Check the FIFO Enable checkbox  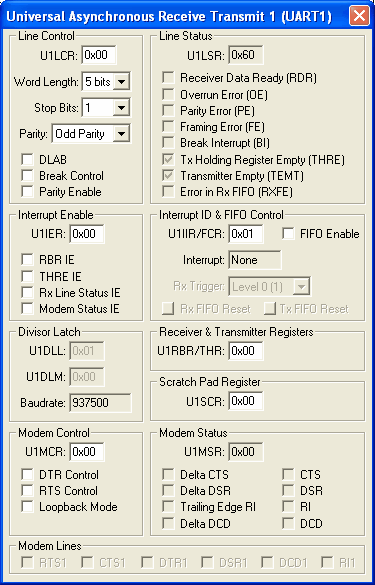click(288, 234)
